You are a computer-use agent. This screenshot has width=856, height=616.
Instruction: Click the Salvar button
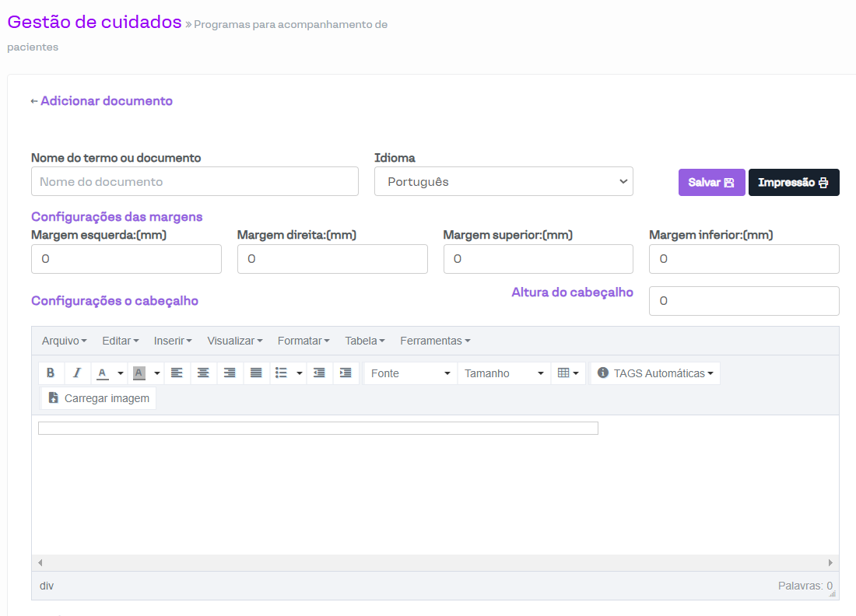coord(711,182)
